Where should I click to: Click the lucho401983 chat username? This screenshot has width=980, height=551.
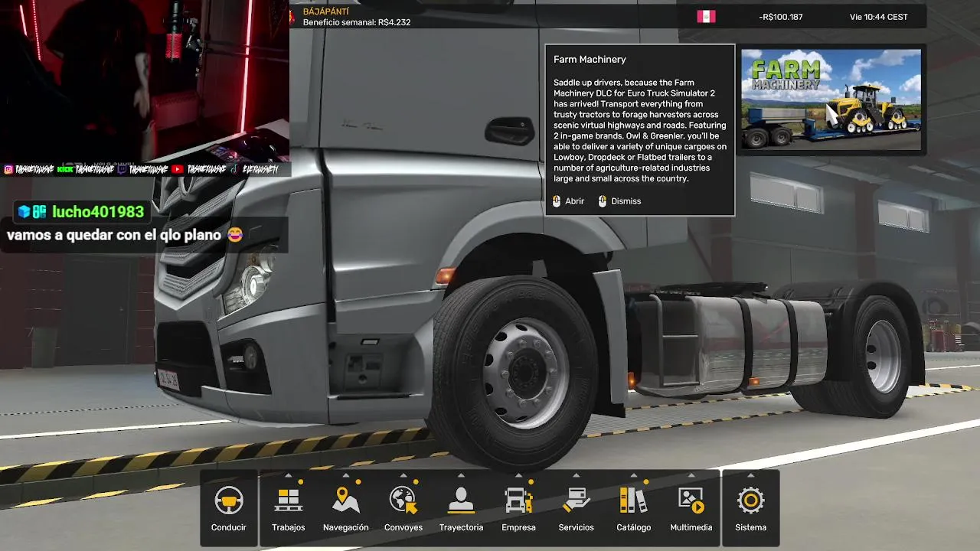98,212
